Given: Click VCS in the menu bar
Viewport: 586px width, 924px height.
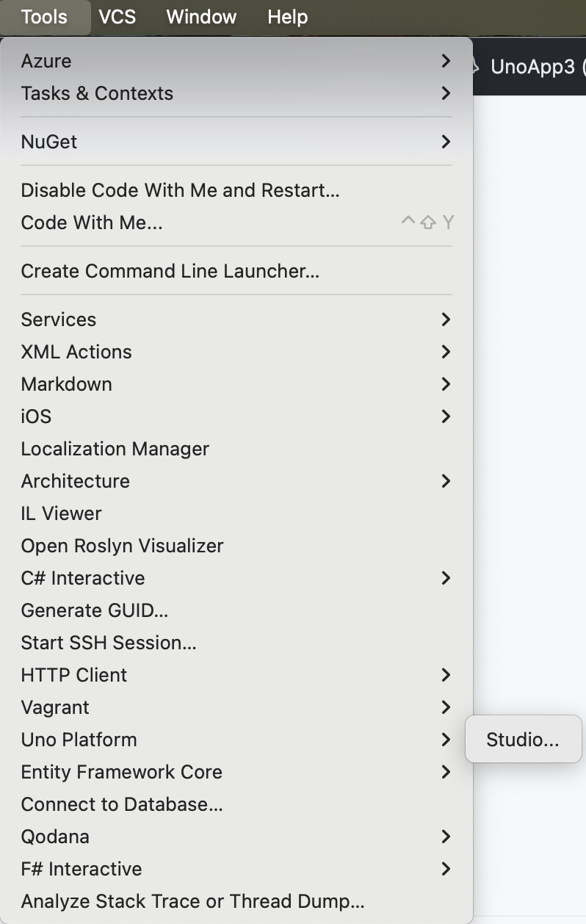Looking at the screenshot, I should [x=117, y=16].
